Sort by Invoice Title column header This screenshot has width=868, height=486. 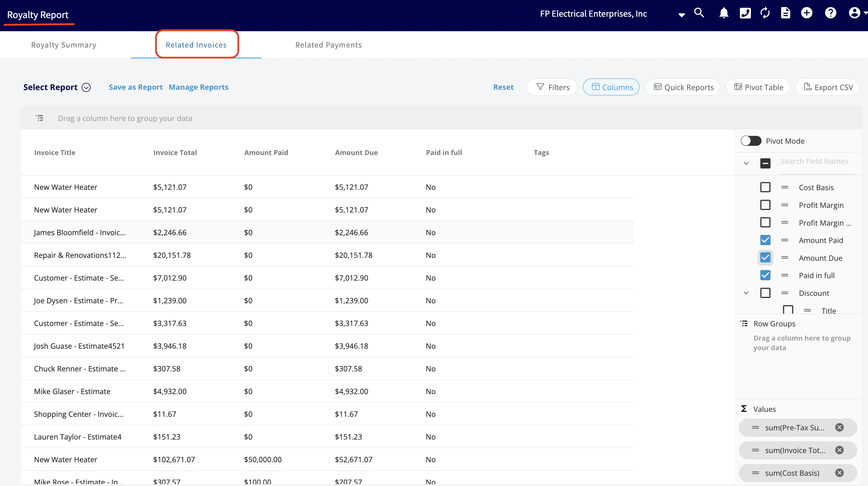55,153
